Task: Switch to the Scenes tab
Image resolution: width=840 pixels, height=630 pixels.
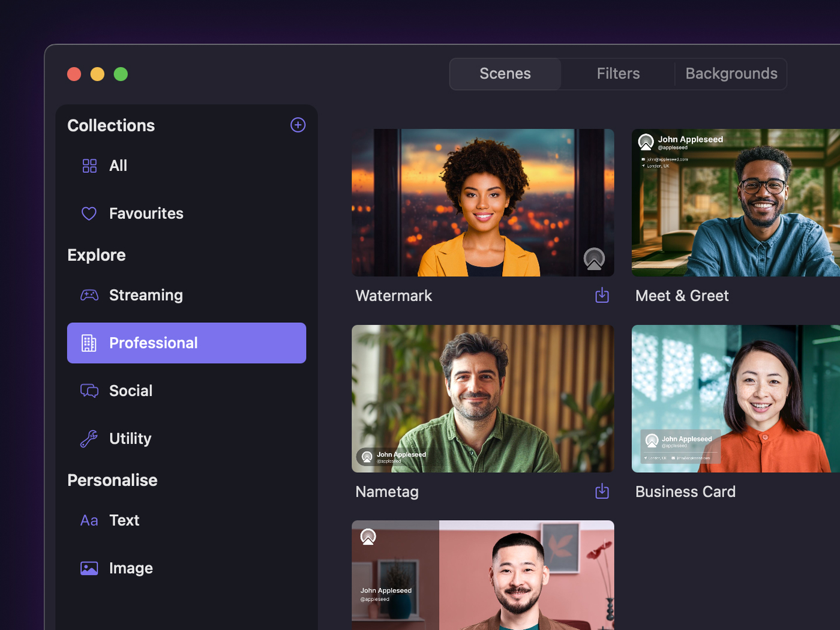Action: [x=505, y=74]
